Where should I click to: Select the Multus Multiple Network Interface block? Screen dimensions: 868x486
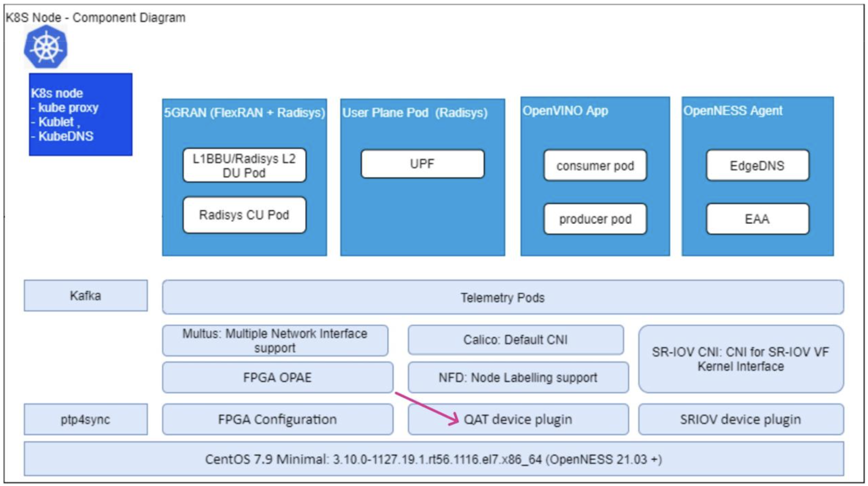click(x=275, y=341)
